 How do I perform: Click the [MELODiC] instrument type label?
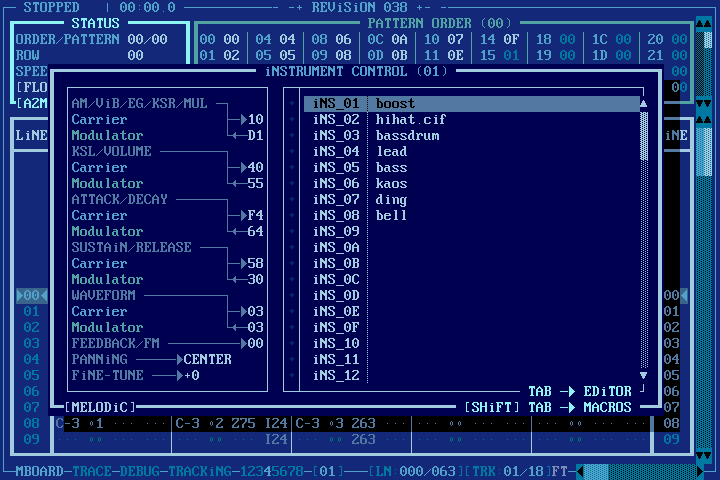coord(100,408)
